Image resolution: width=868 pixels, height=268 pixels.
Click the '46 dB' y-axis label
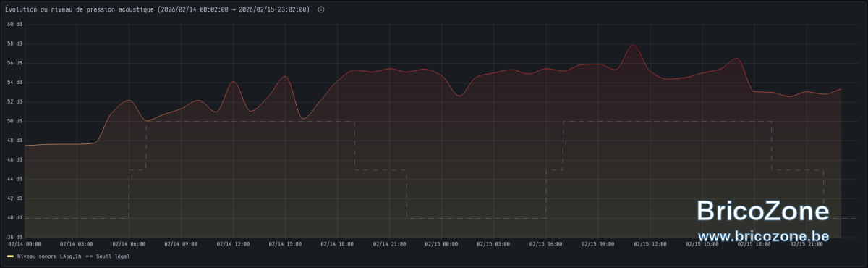click(x=14, y=159)
